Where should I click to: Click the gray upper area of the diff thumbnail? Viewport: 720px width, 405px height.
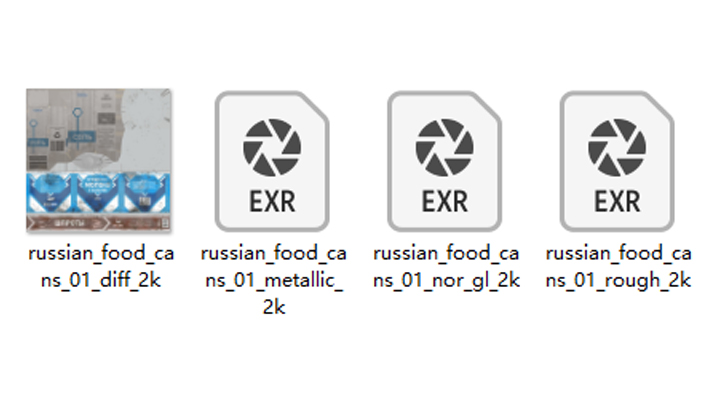[99, 130]
